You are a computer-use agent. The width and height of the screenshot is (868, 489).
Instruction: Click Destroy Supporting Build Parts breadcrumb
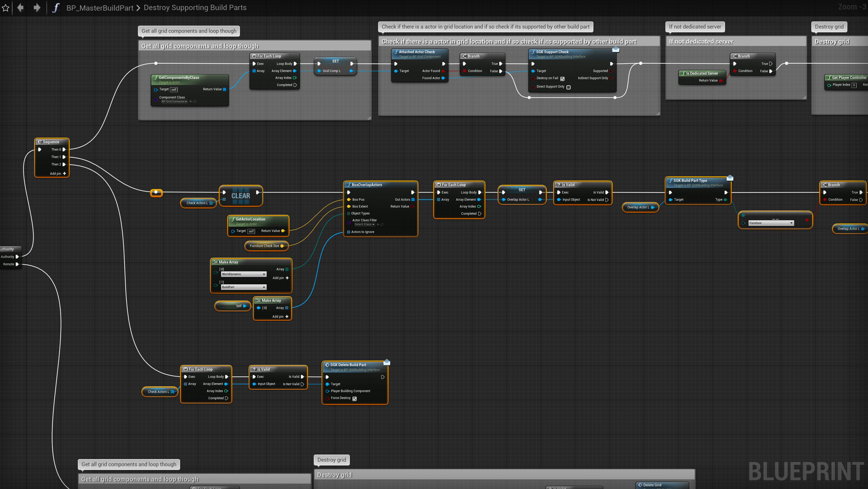coord(195,7)
